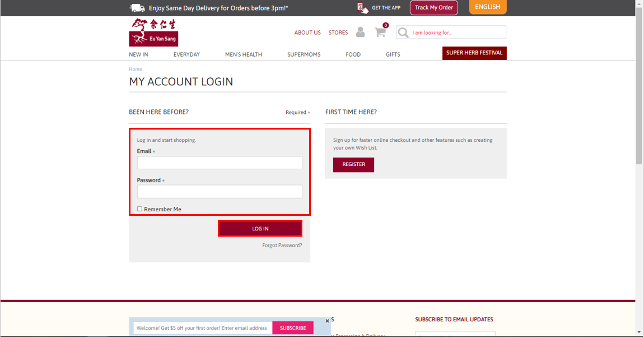Image resolution: width=644 pixels, height=337 pixels.
Task: Click the magnifying glass search icon
Action: pyautogui.click(x=403, y=33)
